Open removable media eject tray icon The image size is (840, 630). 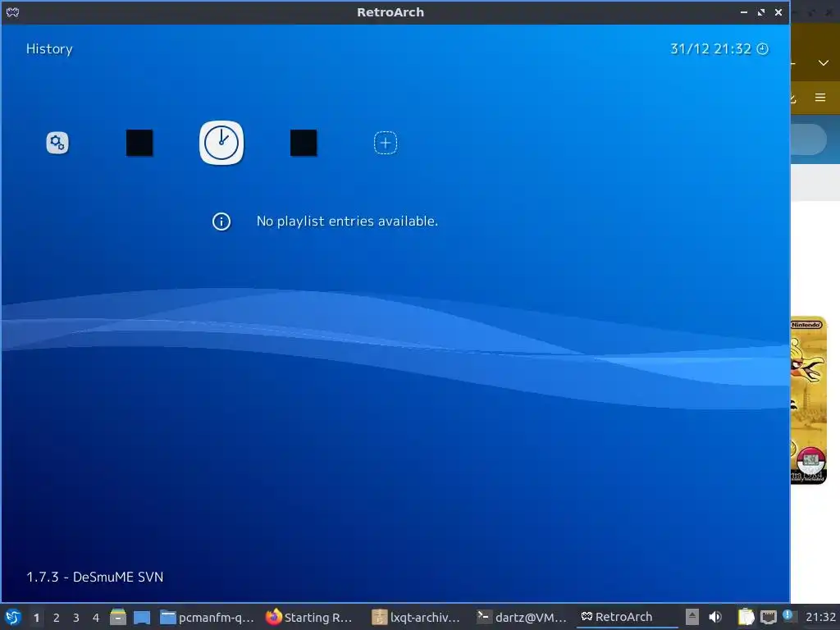point(692,617)
